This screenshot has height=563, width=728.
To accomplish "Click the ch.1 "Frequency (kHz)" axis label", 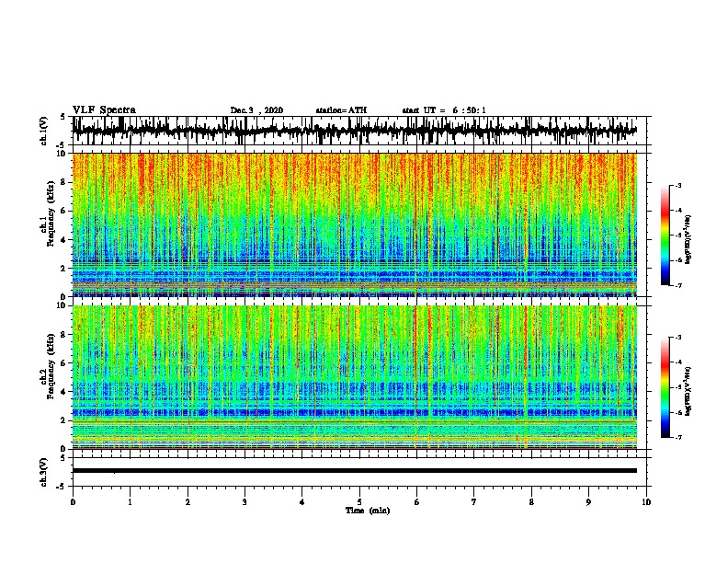I will click(51, 213).
